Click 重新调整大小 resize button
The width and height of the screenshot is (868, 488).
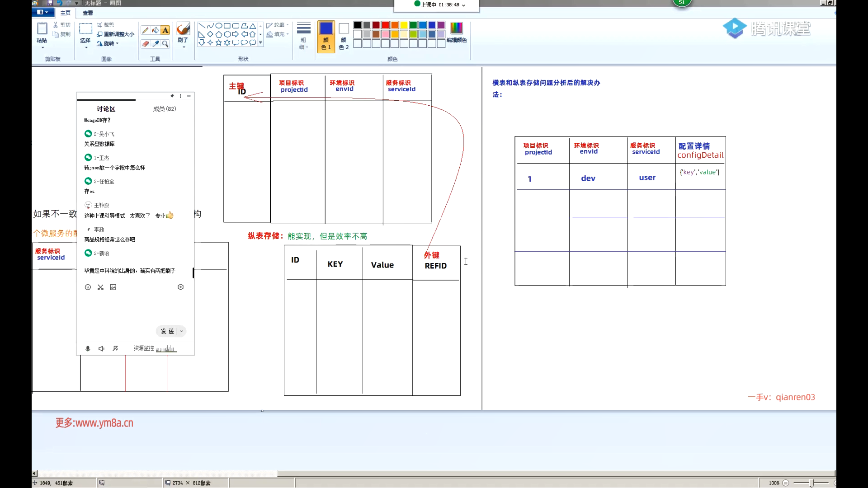point(116,34)
